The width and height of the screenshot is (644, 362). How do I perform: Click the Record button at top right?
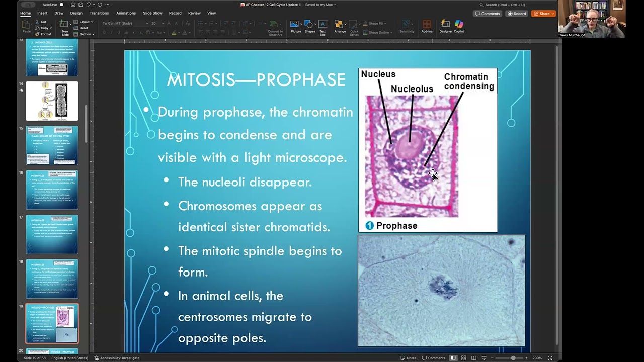pyautogui.click(x=517, y=14)
